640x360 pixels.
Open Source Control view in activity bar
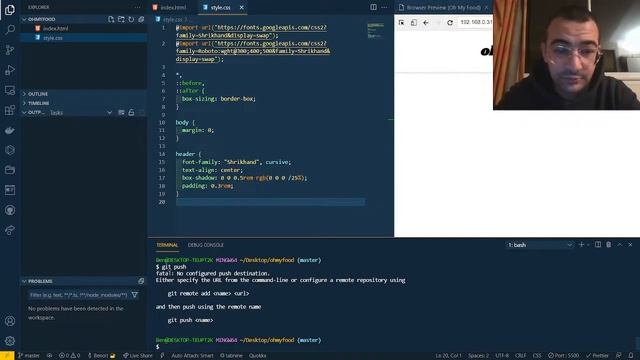click(x=10, y=50)
